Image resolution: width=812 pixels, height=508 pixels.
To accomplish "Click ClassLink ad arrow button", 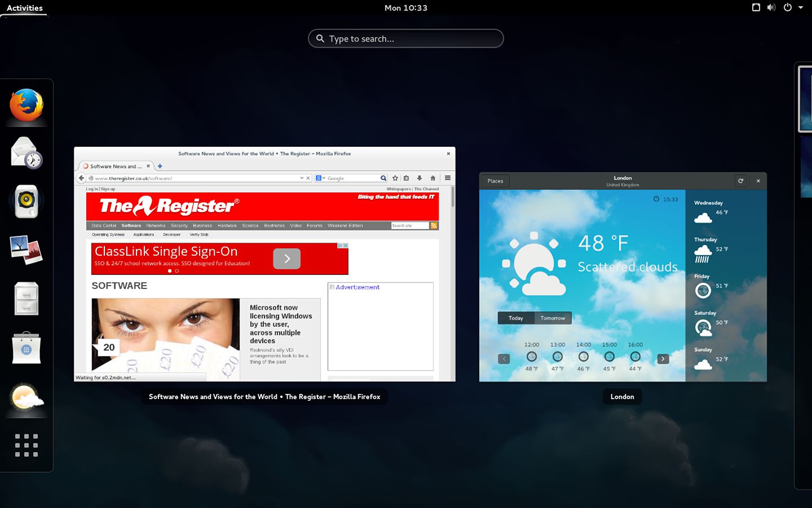I will point(286,259).
